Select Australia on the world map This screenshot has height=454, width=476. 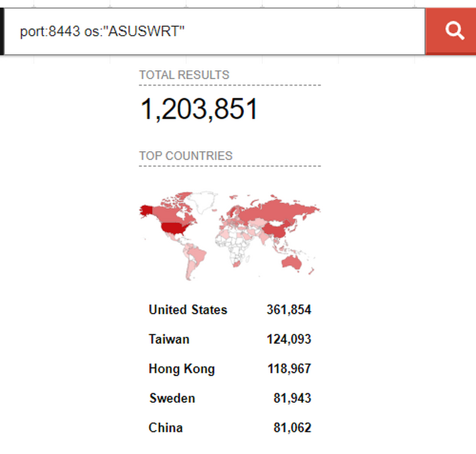coord(292,261)
